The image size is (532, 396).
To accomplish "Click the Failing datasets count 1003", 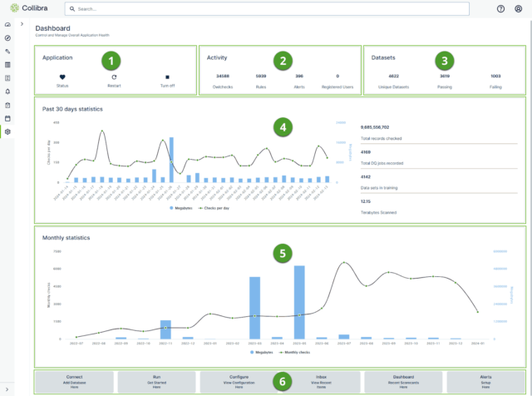I will (495, 76).
